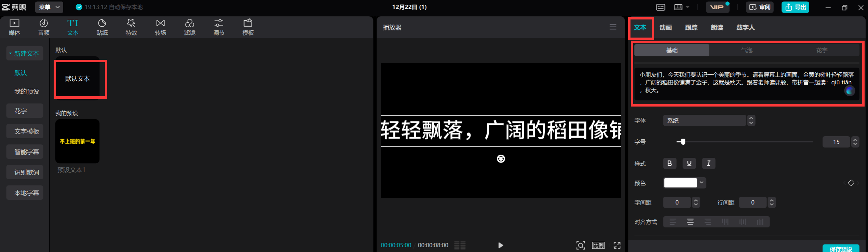
Task: Open 识别歌词 lyrics recognition
Action: [25, 172]
